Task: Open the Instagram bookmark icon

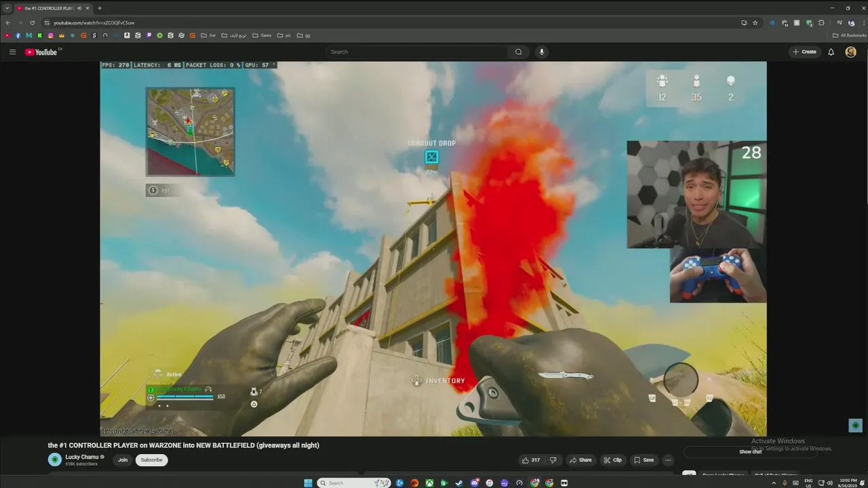Action: tap(51, 35)
